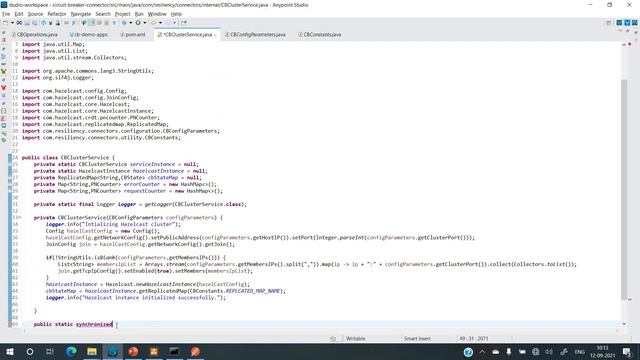Expand the forward navigation history dropdown
This screenshot has height=360, width=640.
pyautogui.click(x=174, y=23)
